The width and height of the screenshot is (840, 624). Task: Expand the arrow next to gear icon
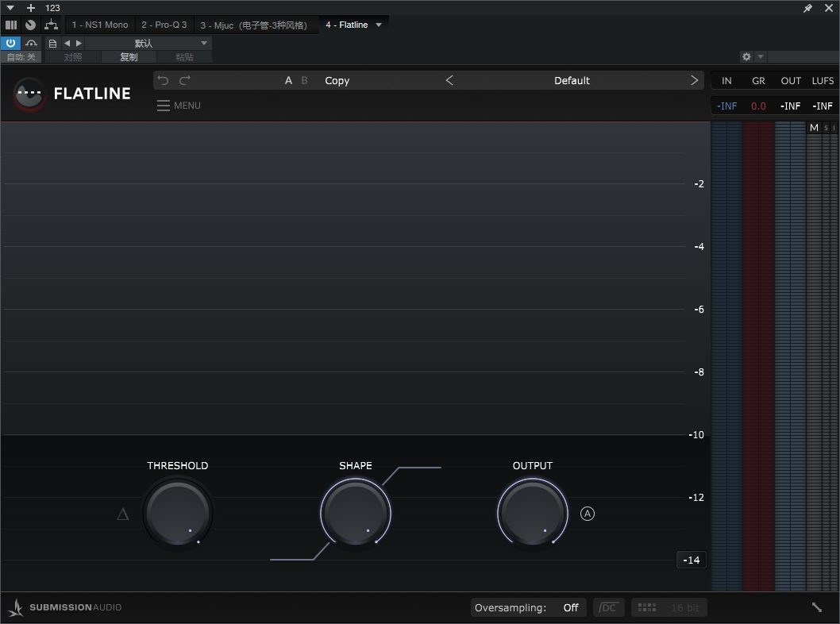(760, 56)
